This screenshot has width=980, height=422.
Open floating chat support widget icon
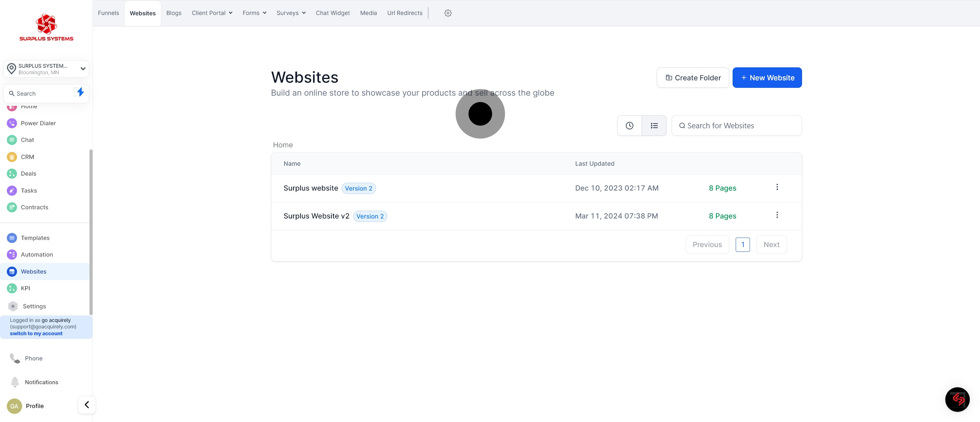click(x=957, y=399)
